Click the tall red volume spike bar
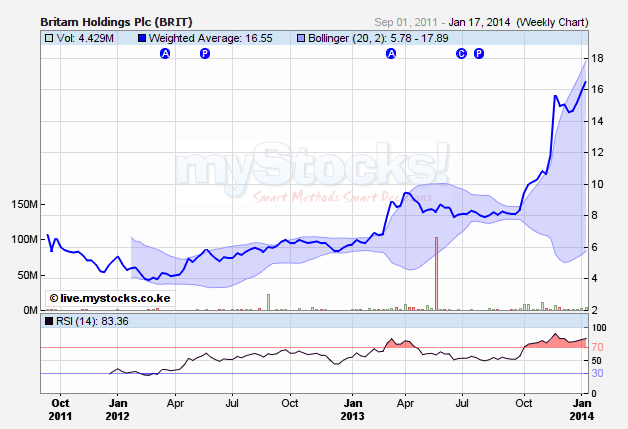This screenshot has width=628, height=429. (x=436, y=274)
